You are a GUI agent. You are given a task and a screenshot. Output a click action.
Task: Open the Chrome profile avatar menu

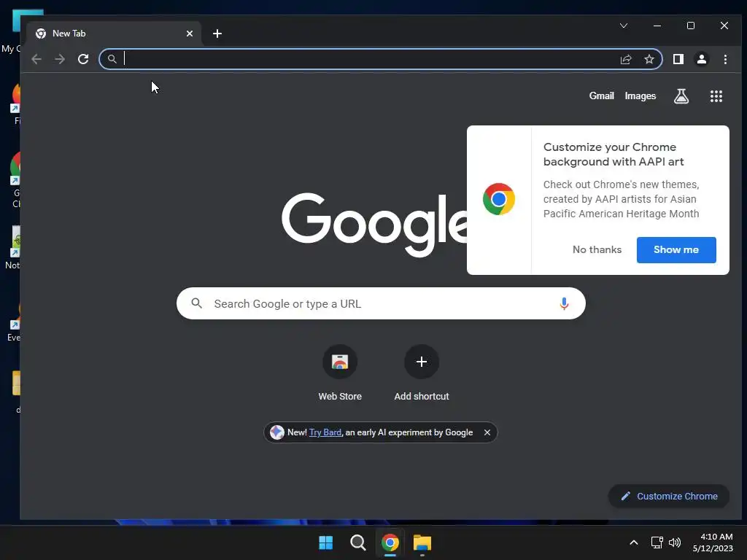tap(701, 59)
